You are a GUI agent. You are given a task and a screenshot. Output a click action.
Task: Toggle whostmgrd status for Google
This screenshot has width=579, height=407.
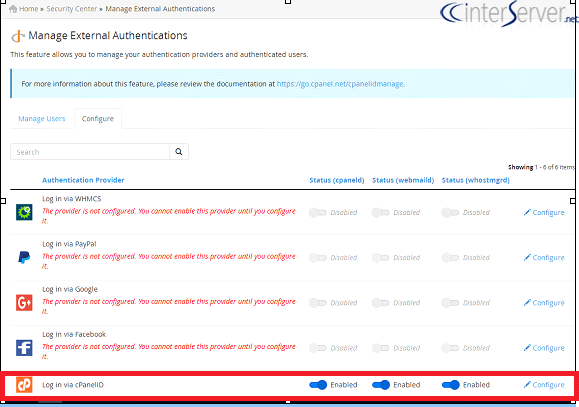450,302
